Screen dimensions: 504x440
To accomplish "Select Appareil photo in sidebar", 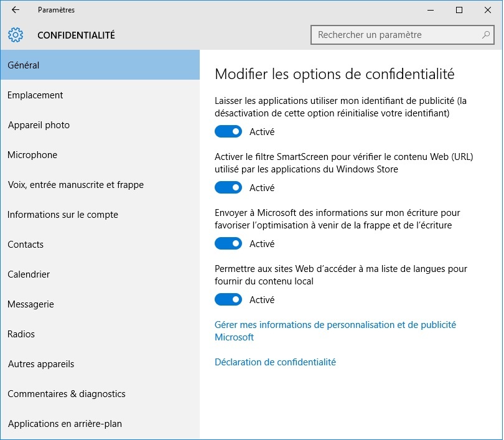I will click(100, 125).
